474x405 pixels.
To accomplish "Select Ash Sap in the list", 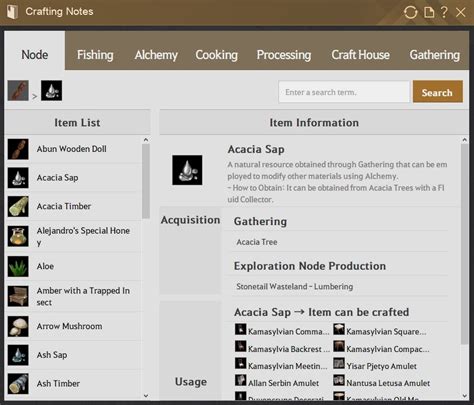I will tap(52, 355).
